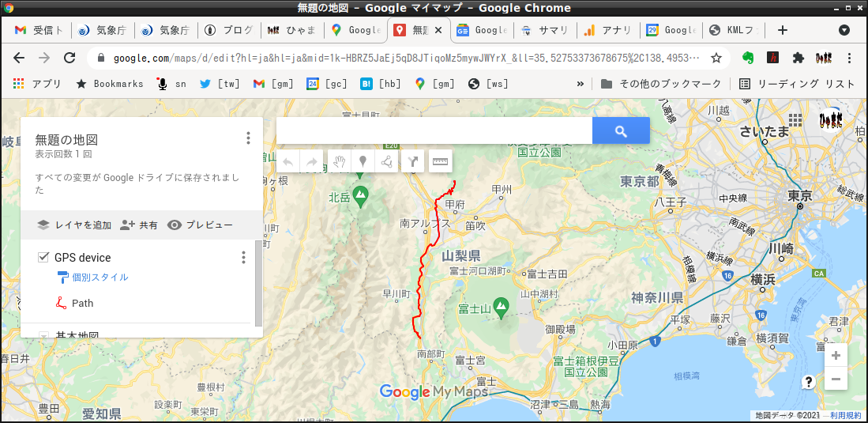Screen dimensions: 868x423
Task: Uncheck the GPS device layer checkbox
Action: point(43,257)
